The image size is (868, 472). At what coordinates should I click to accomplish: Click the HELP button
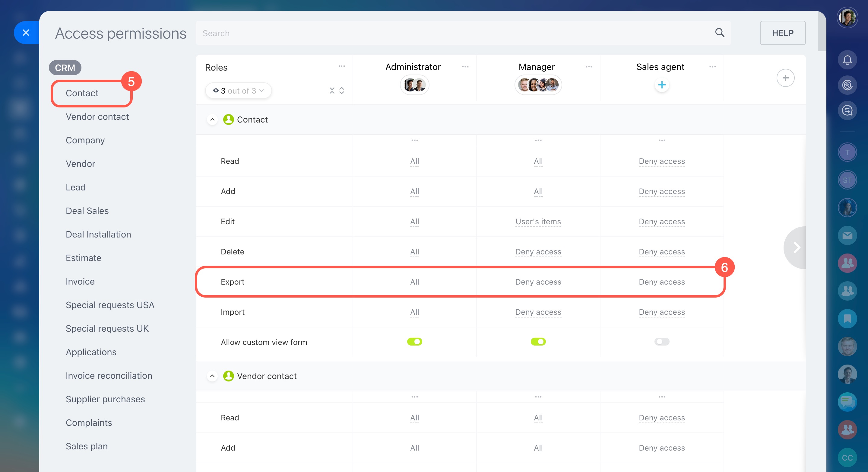click(x=782, y=33)
